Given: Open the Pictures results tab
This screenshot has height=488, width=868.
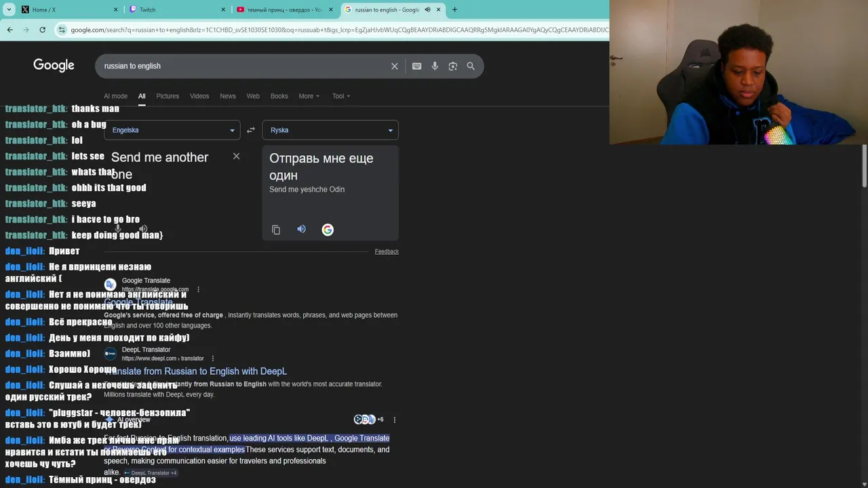Looking at the screenshot, I should click(167, 96).
